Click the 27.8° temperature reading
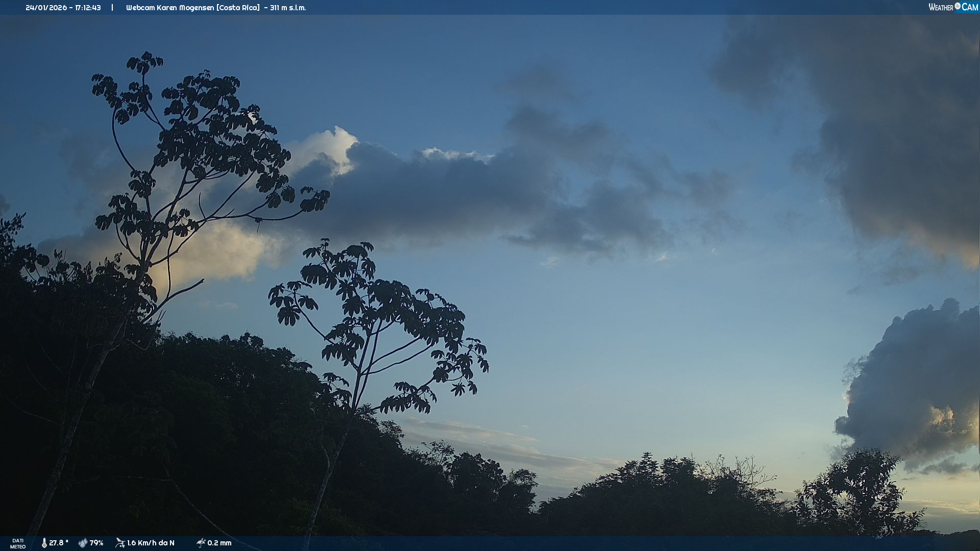The height and width of the screenshot is (551, 980). pos(59,543)
